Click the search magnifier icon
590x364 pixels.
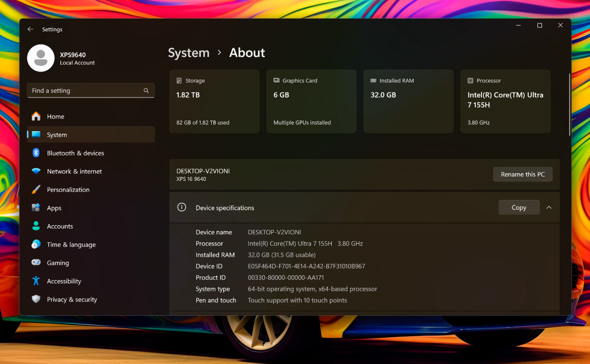[x=146, y=91]
